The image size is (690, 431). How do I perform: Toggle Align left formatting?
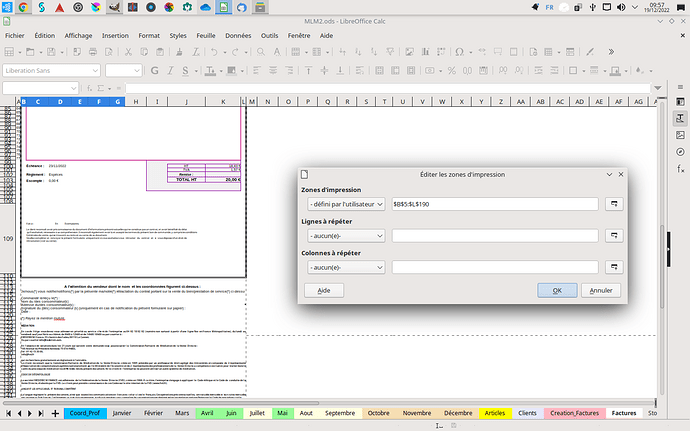[x=257, y=70]
